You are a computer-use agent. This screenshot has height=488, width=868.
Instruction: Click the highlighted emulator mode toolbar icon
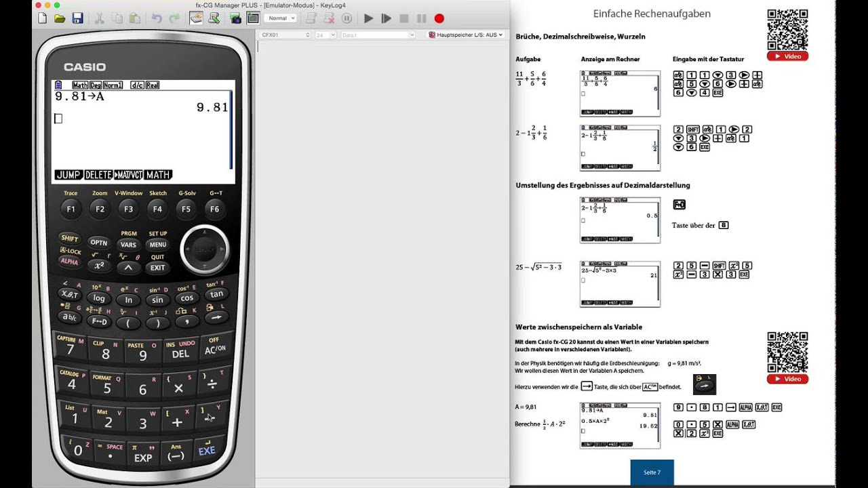(x=196, y=18)
